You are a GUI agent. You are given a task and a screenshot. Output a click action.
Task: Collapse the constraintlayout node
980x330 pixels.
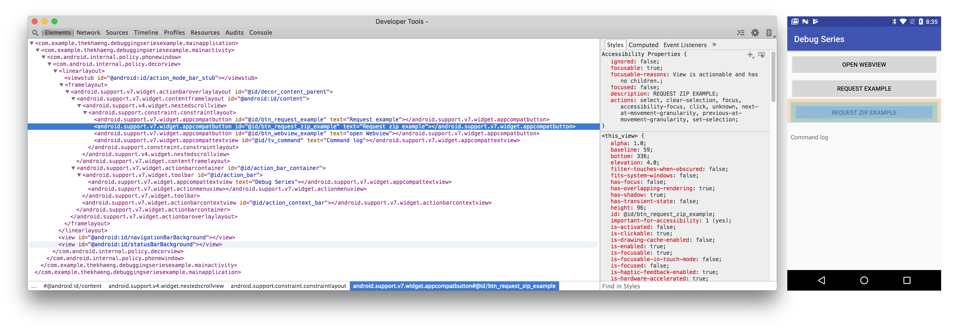85,112
